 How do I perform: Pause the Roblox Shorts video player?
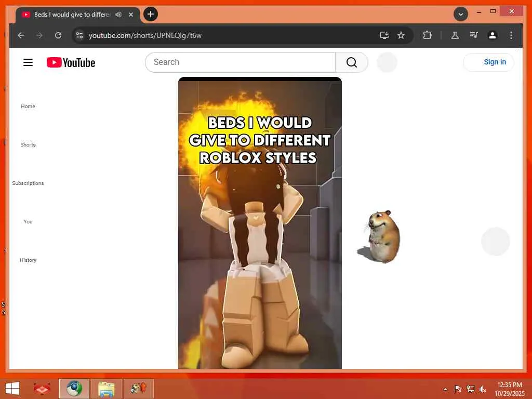(x=260, y=223)
